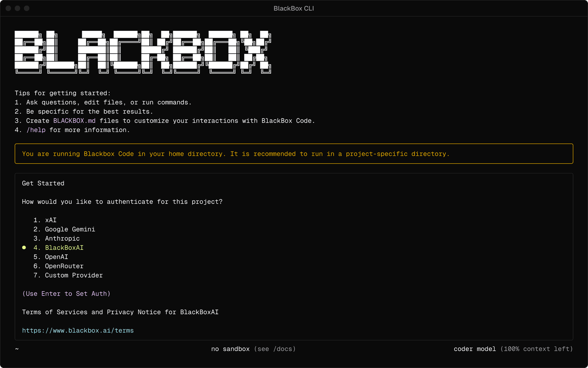
Task: Click the coder model label
Action: coord(475,349)
